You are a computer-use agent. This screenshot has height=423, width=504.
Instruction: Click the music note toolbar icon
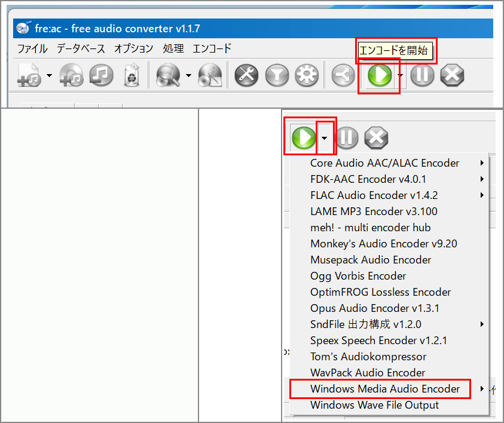coord(102,75)
